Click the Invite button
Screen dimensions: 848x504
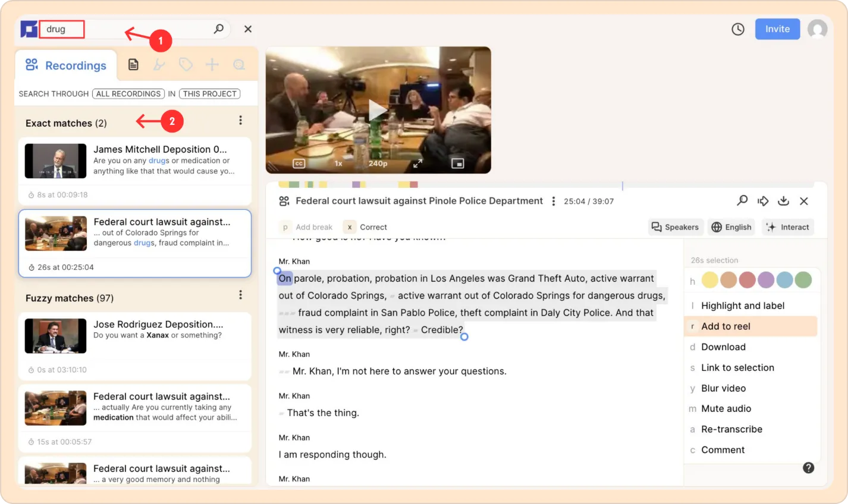point(777,29)
